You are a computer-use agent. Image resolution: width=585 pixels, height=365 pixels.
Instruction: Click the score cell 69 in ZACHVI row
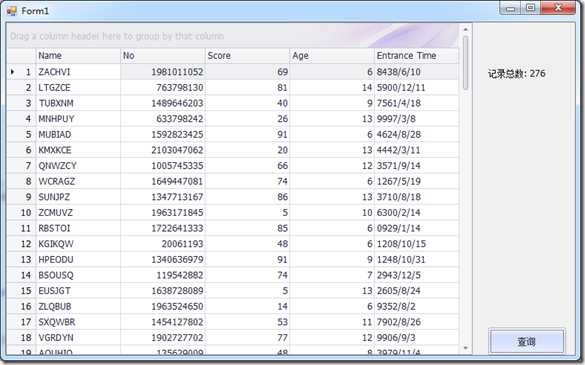[x=247, y=72]
